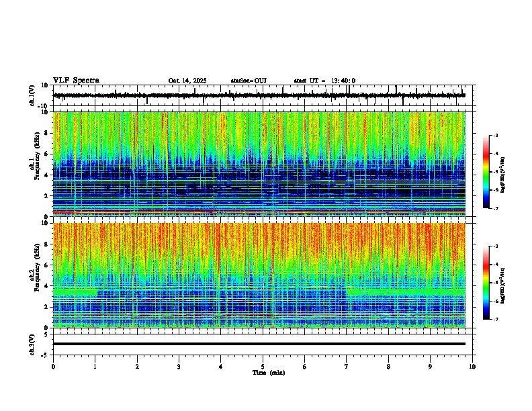This screenshot has width=532, height=411.
Task: Click the "ch.1(V)" vertical axis label
Action: 32,95
